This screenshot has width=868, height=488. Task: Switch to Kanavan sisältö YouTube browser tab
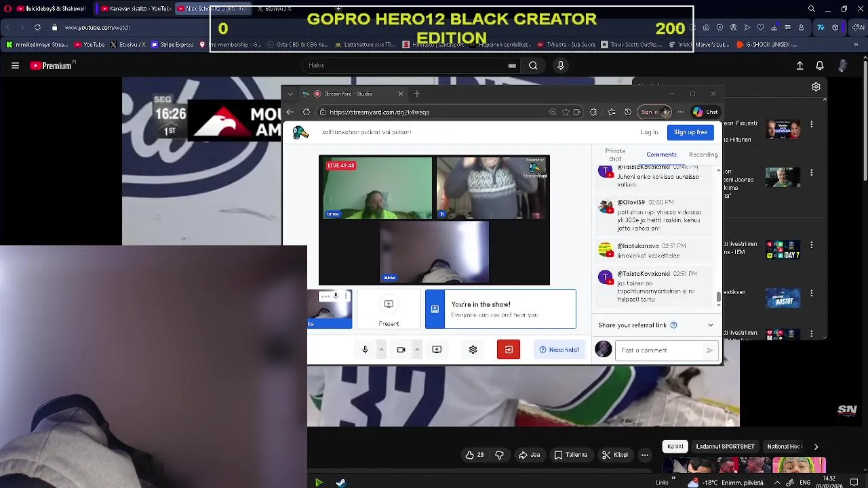pyautogui.click(x=135, y=9)
